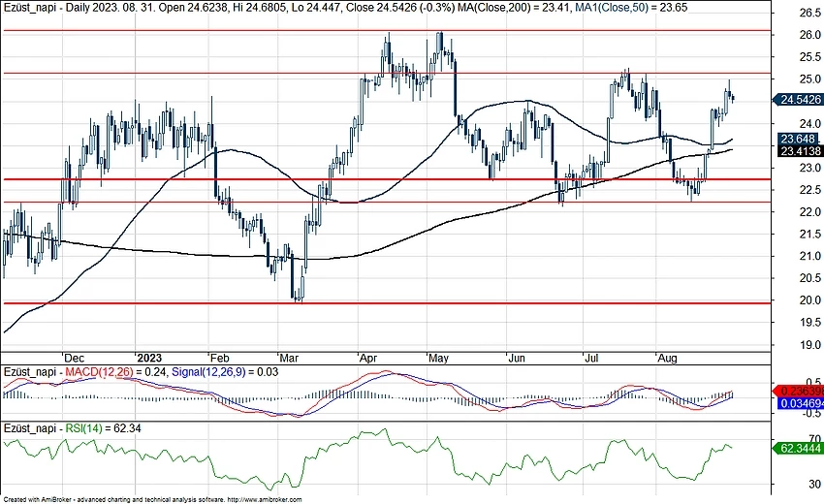This screenshot has width=824, height=504.
Task: Click the 23.4138 MA200 value tag
Action: coord(800,151)
